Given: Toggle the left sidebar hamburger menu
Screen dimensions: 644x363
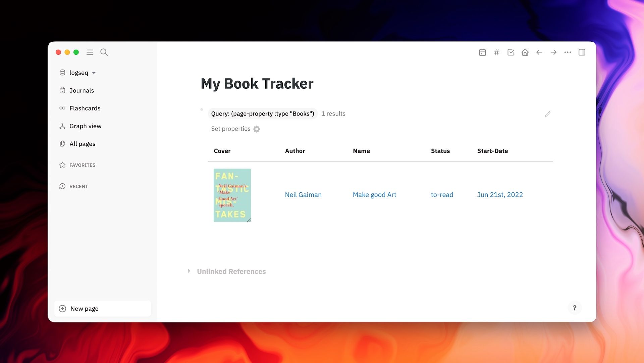Looking at the screenshot, I should 90,52.
